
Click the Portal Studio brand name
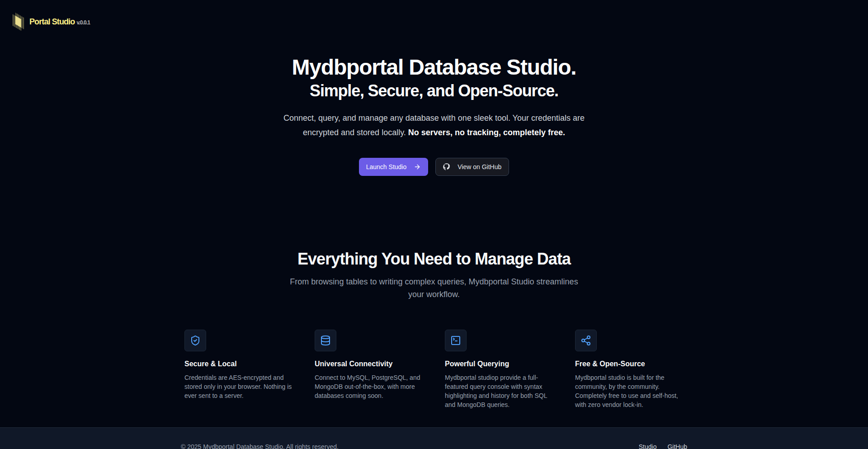click(x=52, y=22)
